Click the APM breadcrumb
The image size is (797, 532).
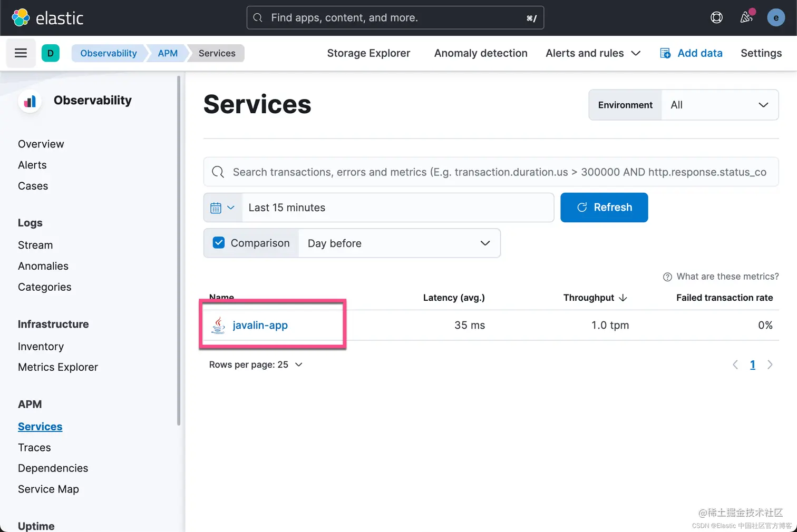[168, 53]
